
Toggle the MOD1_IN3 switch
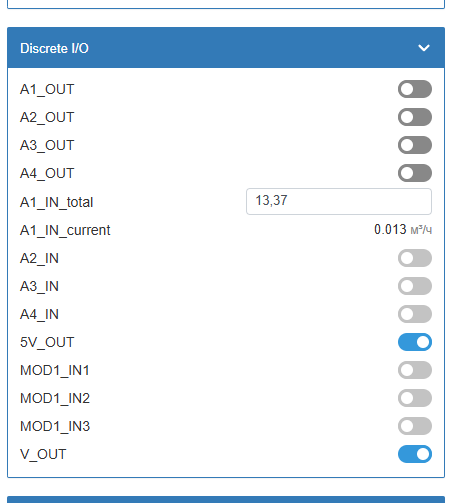coord(415,426)
